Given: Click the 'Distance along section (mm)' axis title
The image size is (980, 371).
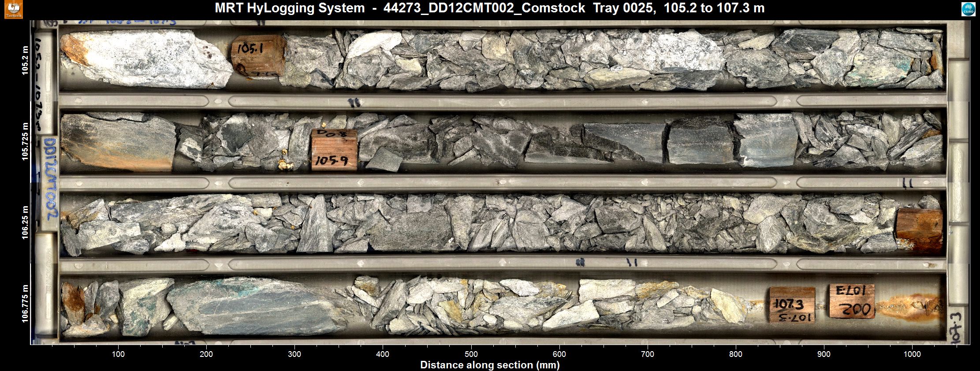Looking at the screenshot, I should point(490,365).
